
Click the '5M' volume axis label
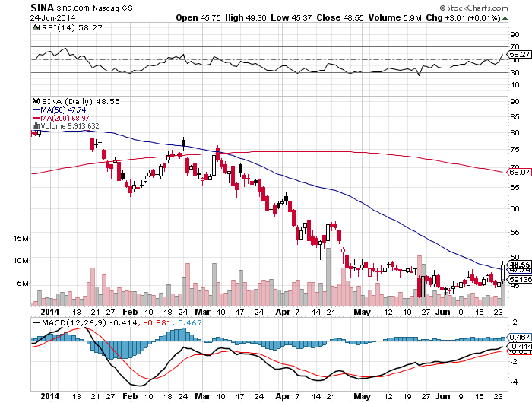point(23,283)
